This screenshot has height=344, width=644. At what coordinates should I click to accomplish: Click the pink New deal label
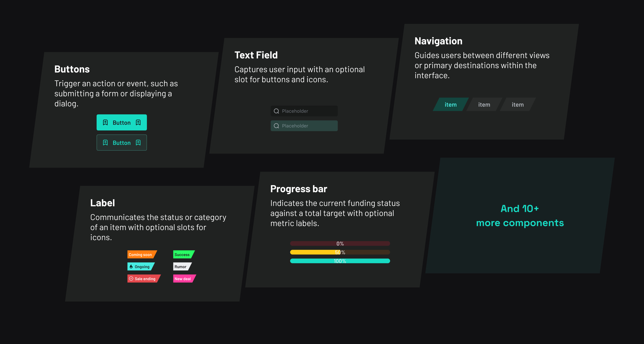[x=183, y=279]
